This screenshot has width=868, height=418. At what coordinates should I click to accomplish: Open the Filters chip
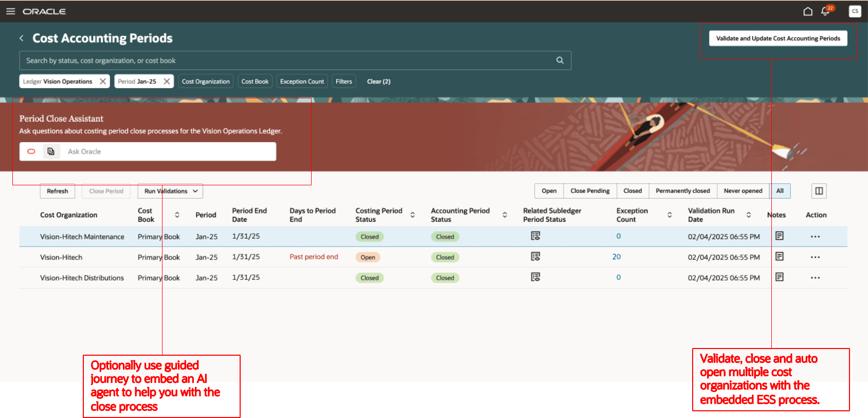[x=343, y=81]
